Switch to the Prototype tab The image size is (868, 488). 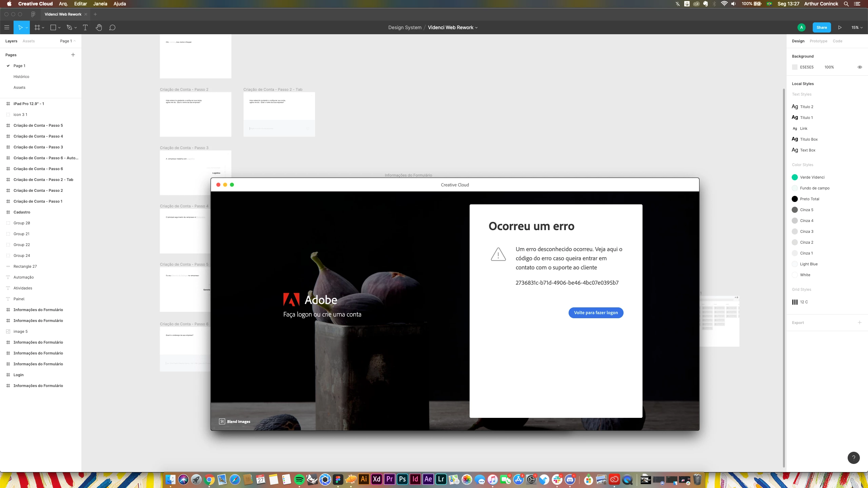(x=818, y=41)
